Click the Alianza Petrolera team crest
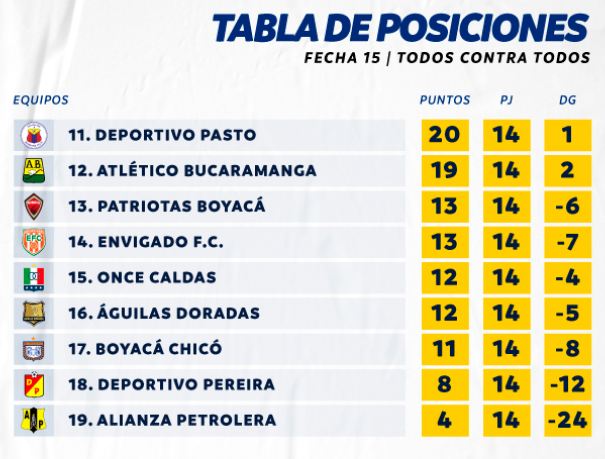This screenshot has width=605, height=459. coord(34,420)
